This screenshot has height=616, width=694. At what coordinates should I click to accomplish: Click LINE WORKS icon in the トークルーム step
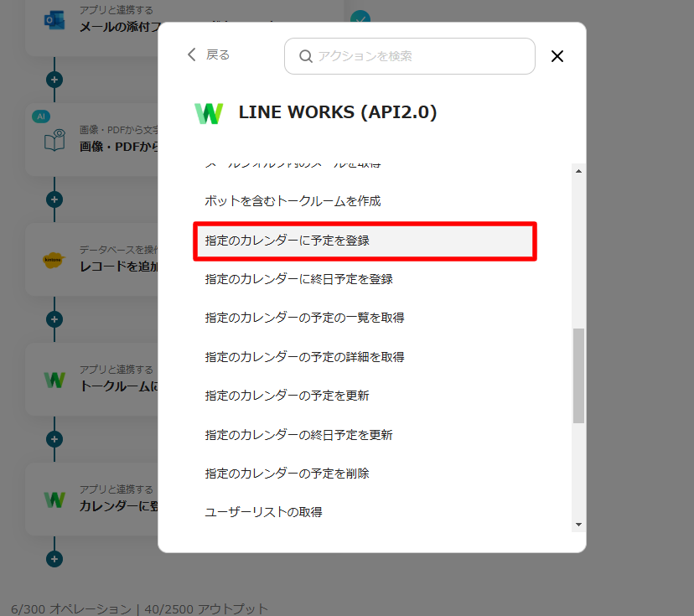click(x=54, y=380)
